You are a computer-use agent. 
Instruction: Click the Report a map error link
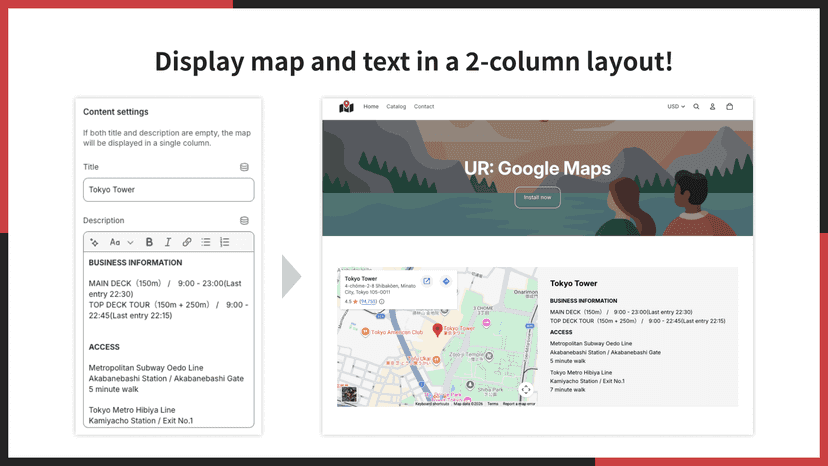click(519, 404)
